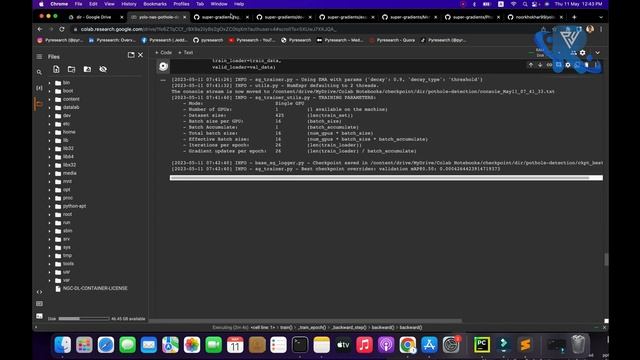Image resolution: width=640 pixels, height=360 pixels.
Task: Copy cell link icon
Action: click(x=549, y=65)
